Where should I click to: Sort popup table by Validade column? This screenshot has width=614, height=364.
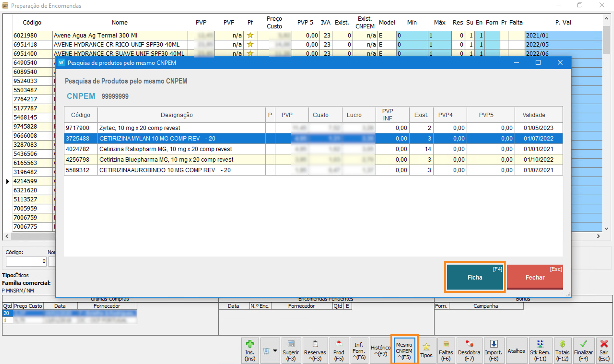(x=534, y=115)
